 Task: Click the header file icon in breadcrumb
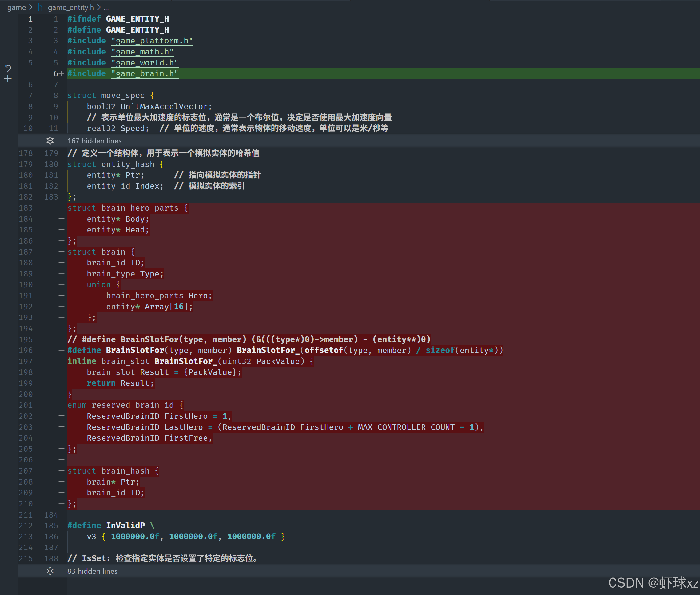click(40, 7)
